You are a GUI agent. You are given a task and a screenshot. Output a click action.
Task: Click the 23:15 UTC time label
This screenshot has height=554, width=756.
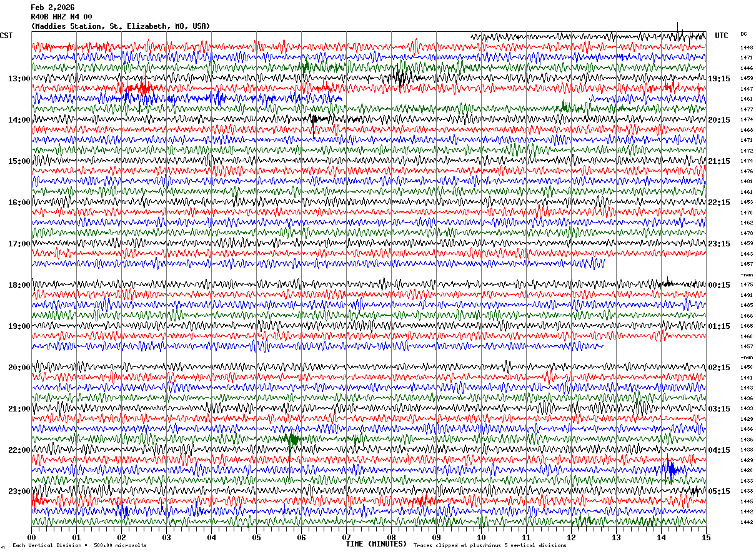pyautogui.click(x=719, y=244)
